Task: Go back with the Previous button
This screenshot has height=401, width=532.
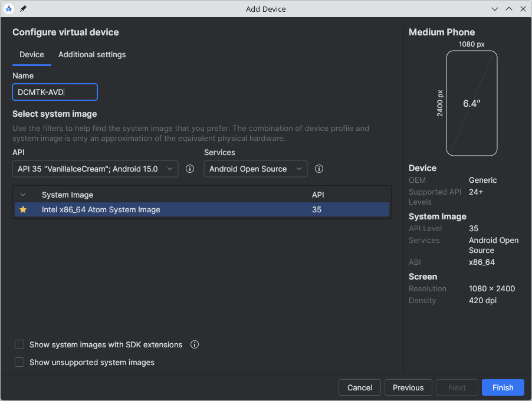Action: pos(408,387)
